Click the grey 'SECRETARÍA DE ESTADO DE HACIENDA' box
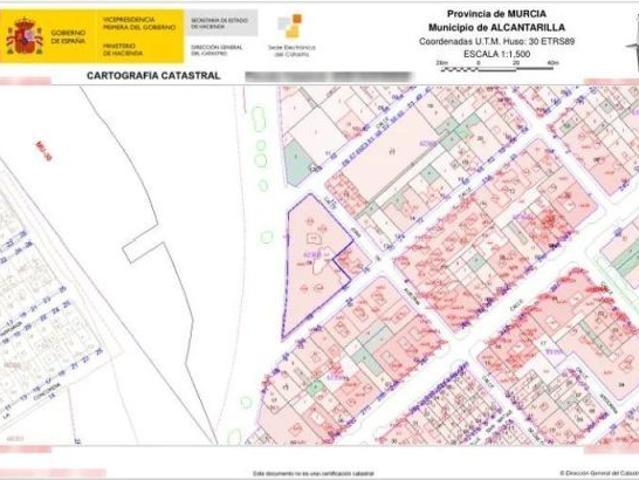 point(222,23)
